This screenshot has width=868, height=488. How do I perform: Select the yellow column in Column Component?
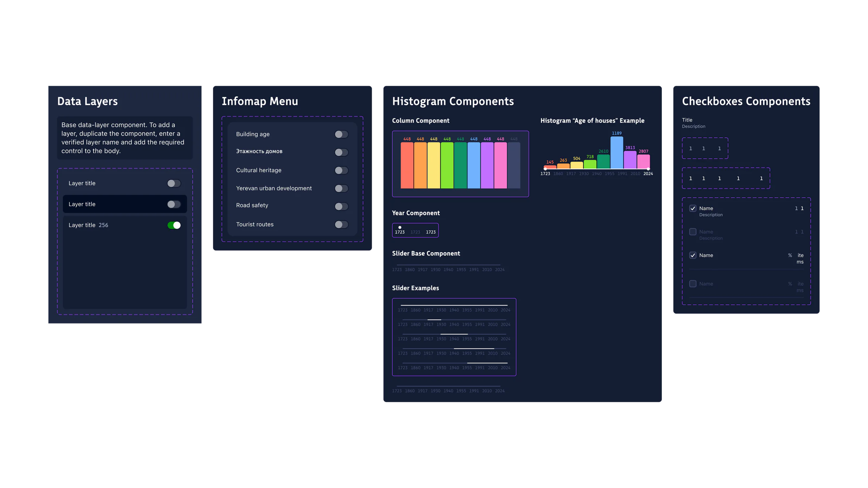point(434,165)
